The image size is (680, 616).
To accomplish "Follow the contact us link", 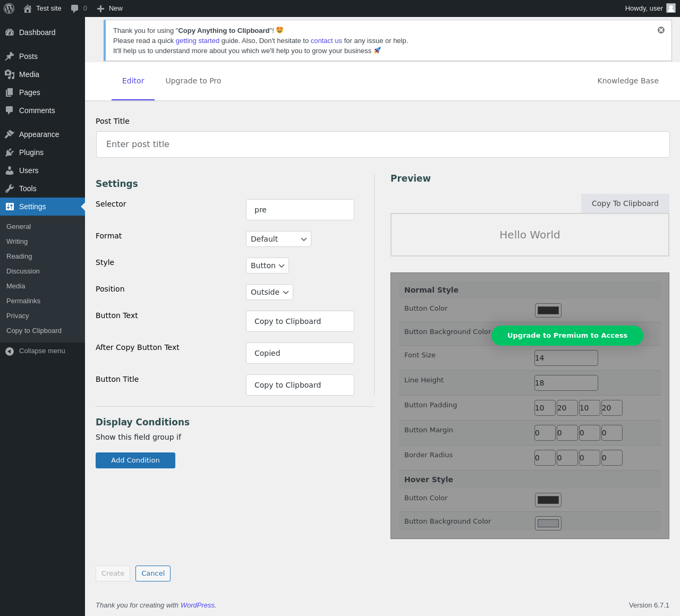I will (326, 41).
